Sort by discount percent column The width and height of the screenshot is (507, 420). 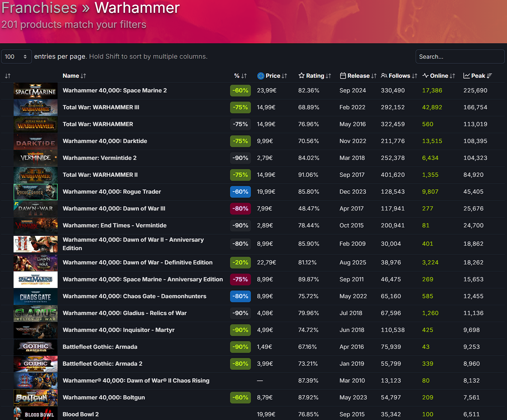click(x=240, y=76)
